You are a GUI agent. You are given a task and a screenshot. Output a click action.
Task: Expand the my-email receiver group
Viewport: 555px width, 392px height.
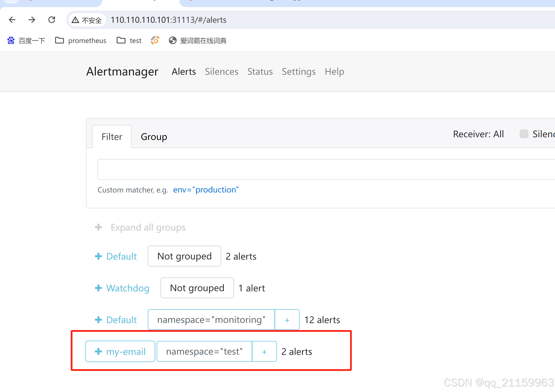point(120,351)
